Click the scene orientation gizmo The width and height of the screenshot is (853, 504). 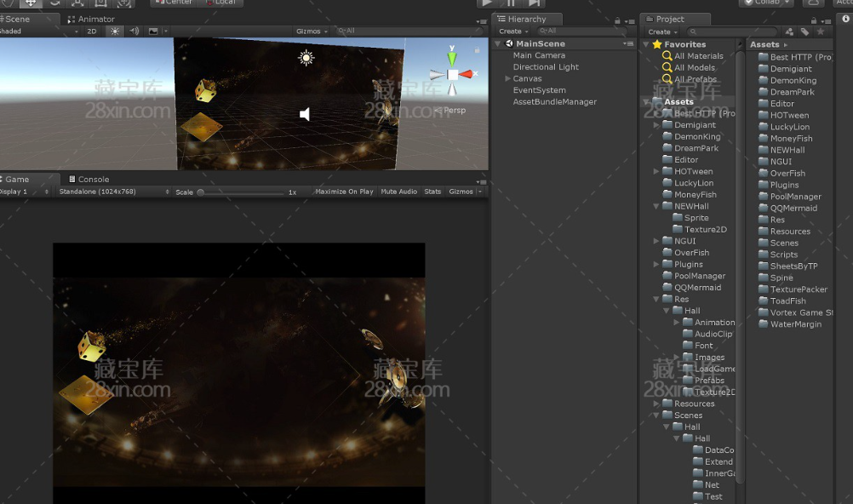click(x=452, y=74)
